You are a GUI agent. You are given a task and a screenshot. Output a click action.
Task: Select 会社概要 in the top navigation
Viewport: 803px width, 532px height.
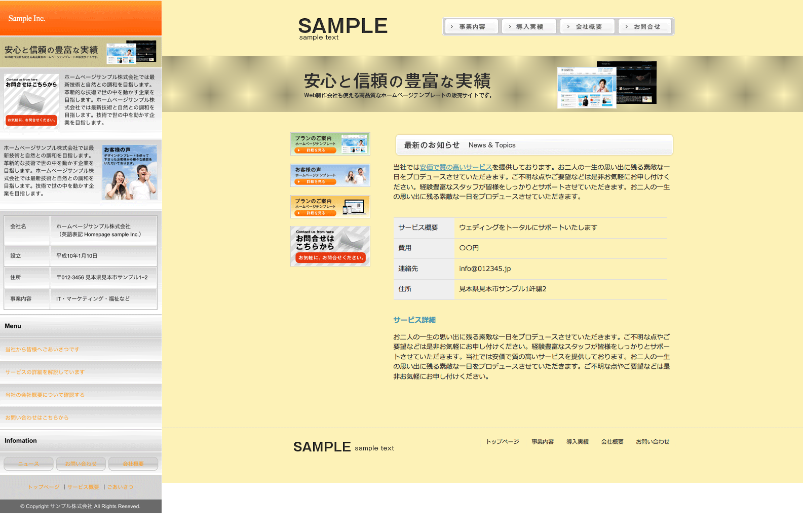(588, 27)
